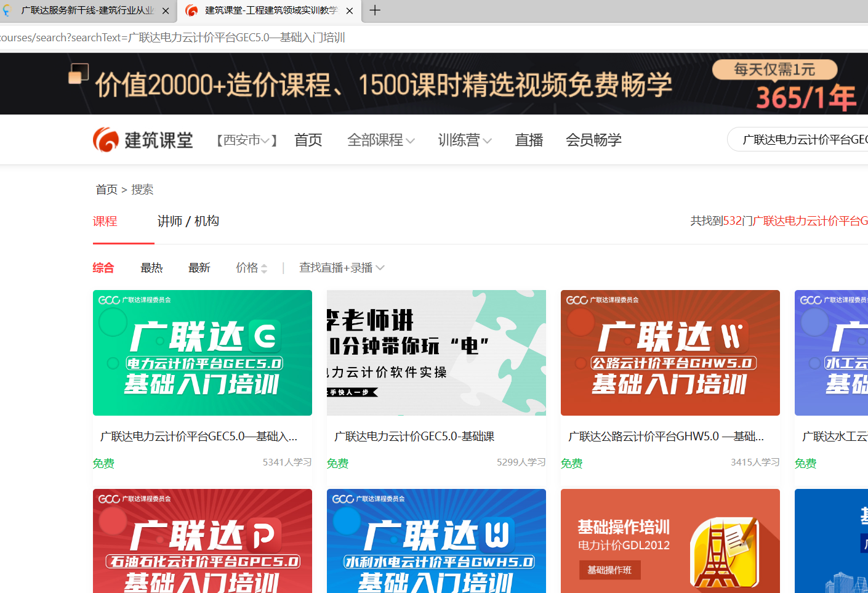The height and width of the screenshot is (593, 868).
Task: Open the 公路云计价平台GHW5.0 course thumbnail
Action: tap(670, 353)
